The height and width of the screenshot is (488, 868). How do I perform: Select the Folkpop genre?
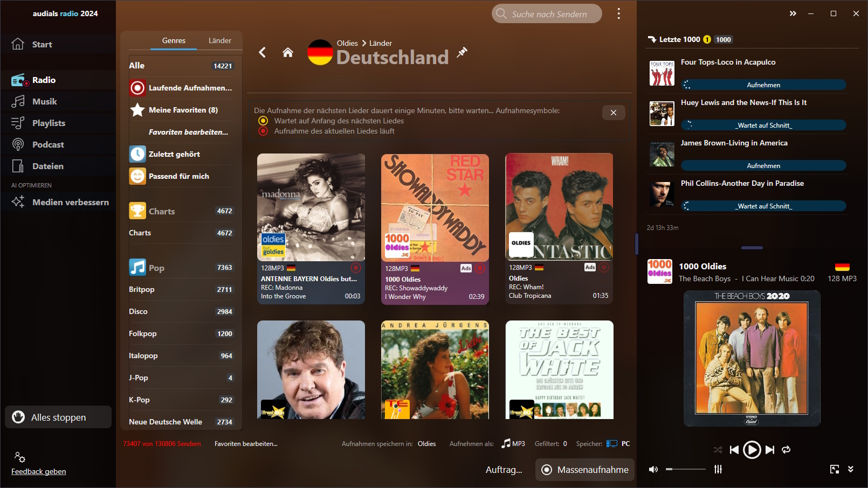(x=181, y=333)
